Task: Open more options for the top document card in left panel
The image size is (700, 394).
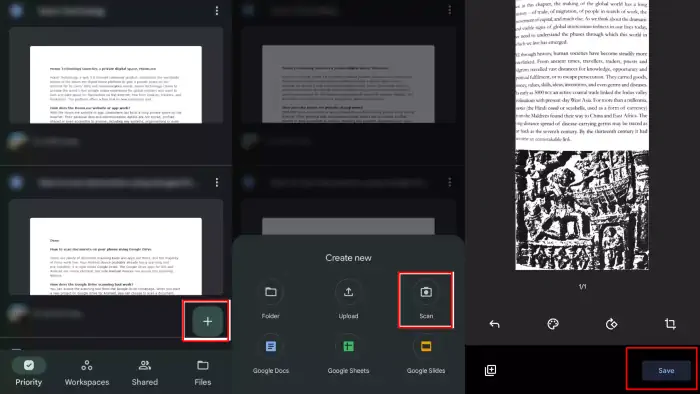Action: [217, 11]
